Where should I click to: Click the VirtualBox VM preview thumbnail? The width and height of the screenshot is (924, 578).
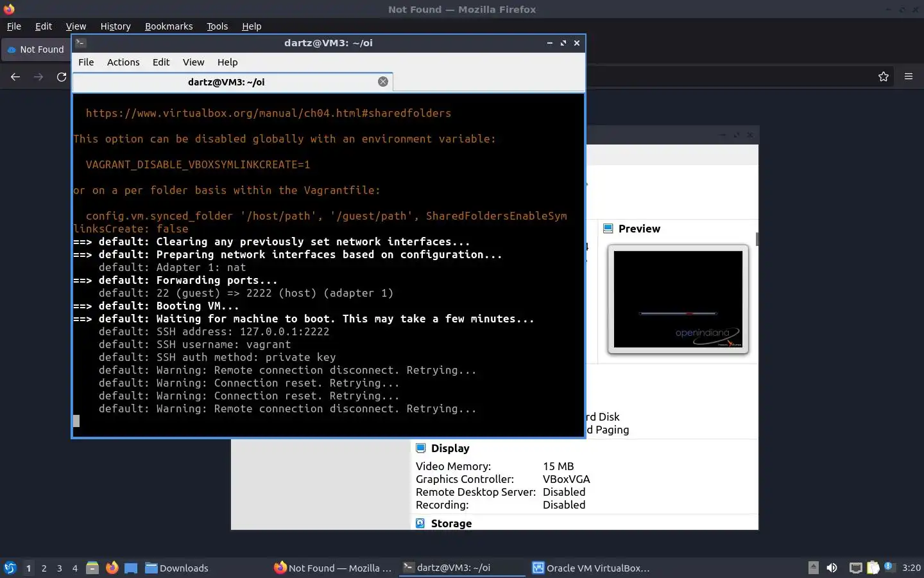tap(678, 299)
